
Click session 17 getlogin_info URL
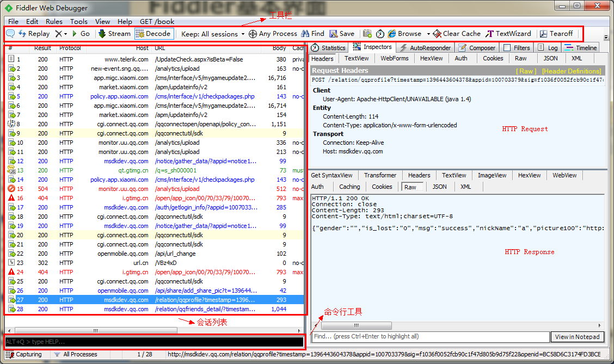(x=206, y=207)
